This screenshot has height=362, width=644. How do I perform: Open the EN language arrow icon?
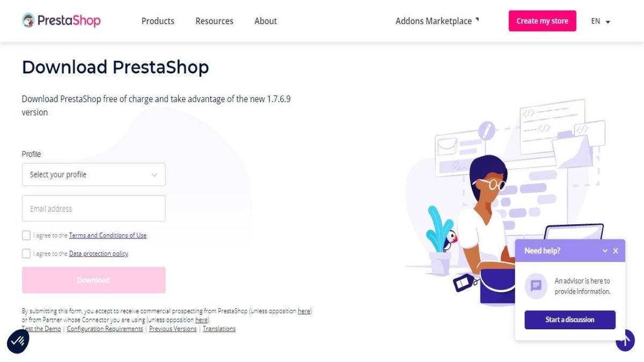coord(607,22)
